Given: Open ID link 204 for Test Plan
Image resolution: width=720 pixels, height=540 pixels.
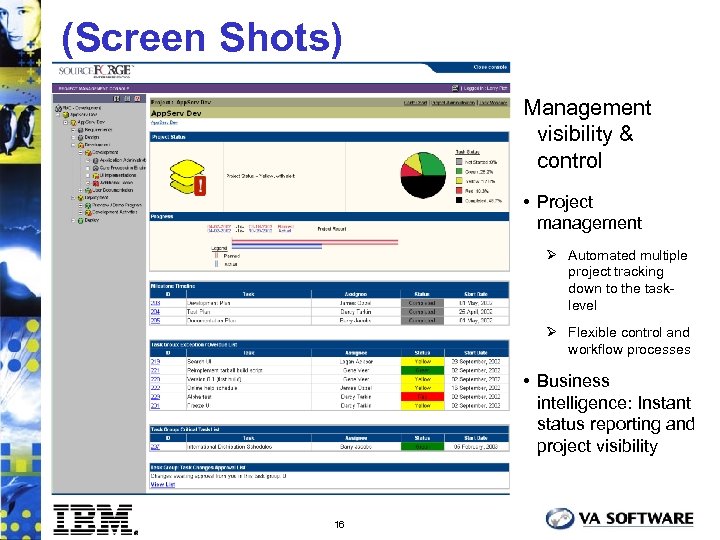Looking at the screenshot, I should (x=155, y=312).
